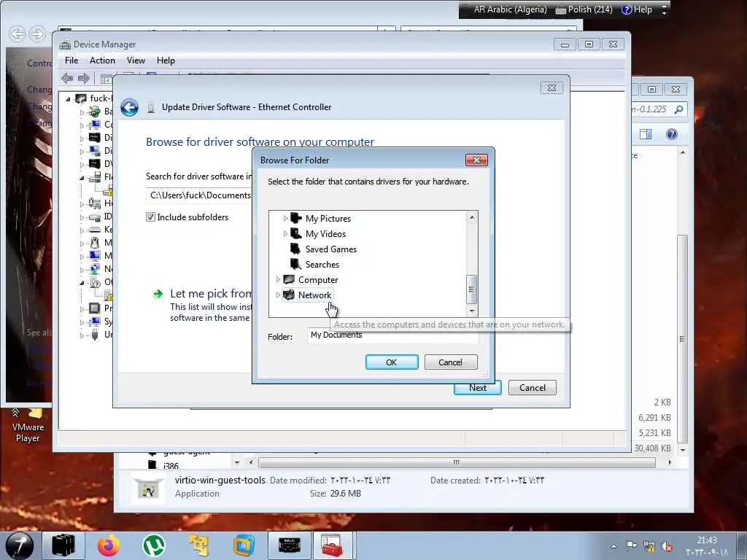The image size is (747, 560).
Task: Click the Explorer search magnifier icon
Action: point(679,109)
